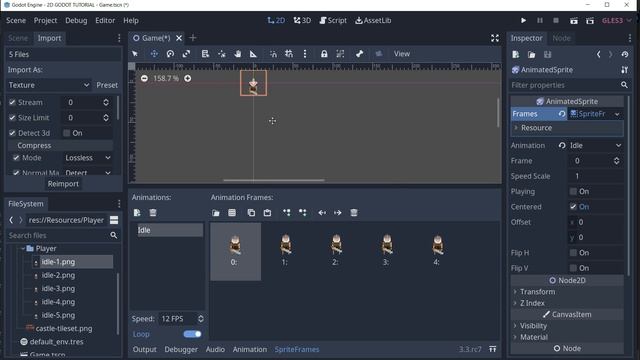
Task: Select the Scale Mode tool
Action: pyautogui.click(x=186, y=54)
